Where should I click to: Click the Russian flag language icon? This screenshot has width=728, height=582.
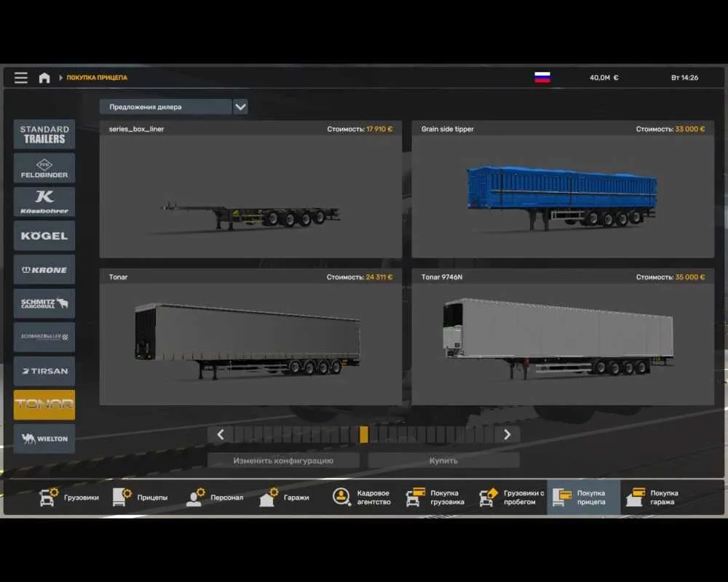pyautogui.click(x=542, y=78)
